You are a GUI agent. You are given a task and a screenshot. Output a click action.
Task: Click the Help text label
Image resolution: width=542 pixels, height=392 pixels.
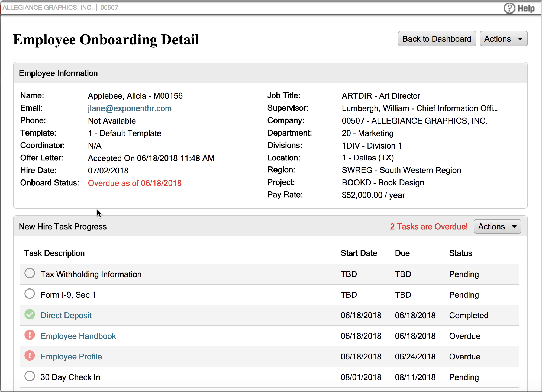tap(526, 8)
